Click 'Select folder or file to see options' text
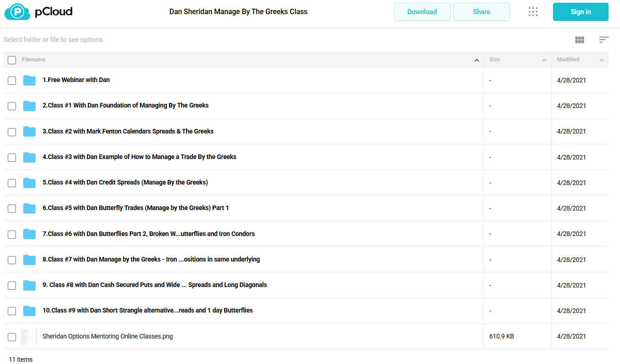This screenshot has width=620, height=364. (x=53, y=40)
